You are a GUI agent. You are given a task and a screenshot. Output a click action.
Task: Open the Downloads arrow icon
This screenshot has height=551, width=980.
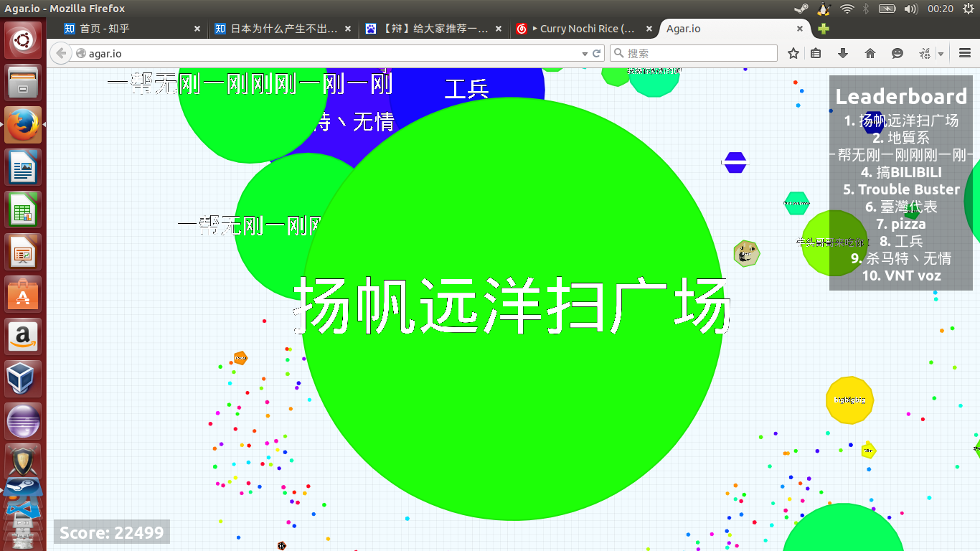(843, 53)
